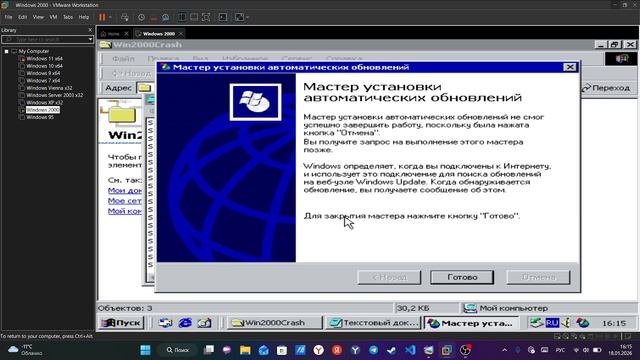
Task: Send Ctrl+Alt+Del to the guest
Action: coord(124,17)
